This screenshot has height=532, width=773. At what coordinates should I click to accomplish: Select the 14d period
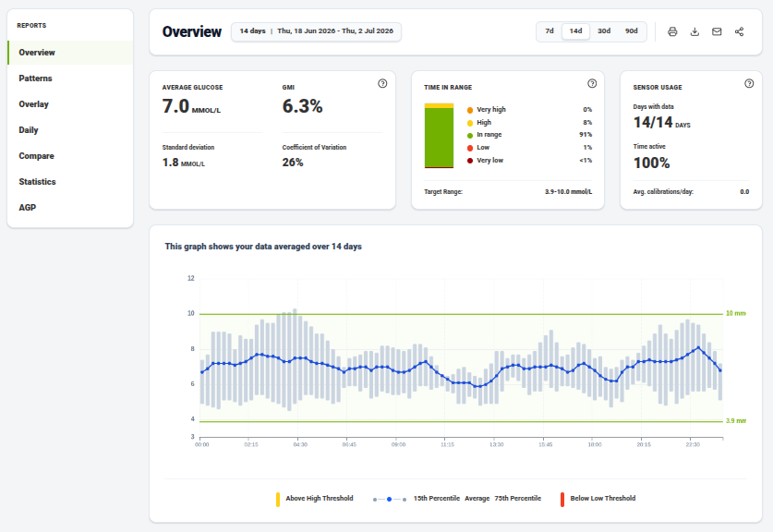[575, 31]
